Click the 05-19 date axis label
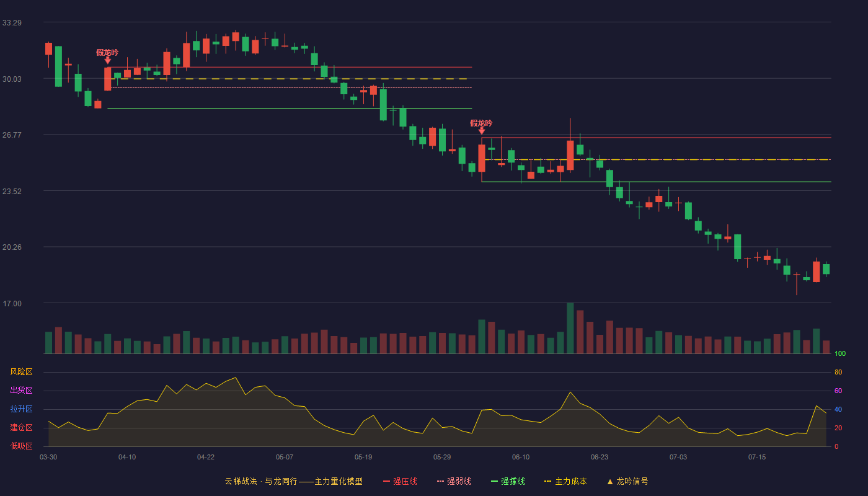The image size is (868, 496). [x=363, y=457]
